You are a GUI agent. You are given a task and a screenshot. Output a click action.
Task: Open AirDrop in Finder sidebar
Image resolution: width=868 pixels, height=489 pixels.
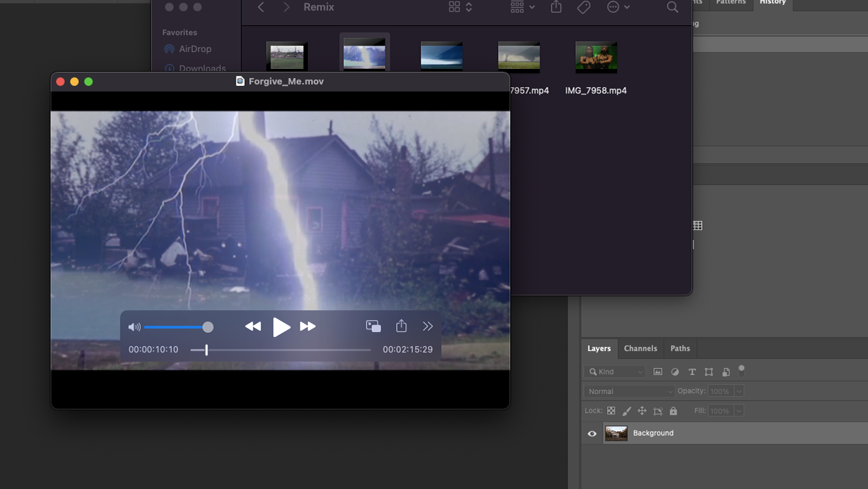[x=188, y=49]
